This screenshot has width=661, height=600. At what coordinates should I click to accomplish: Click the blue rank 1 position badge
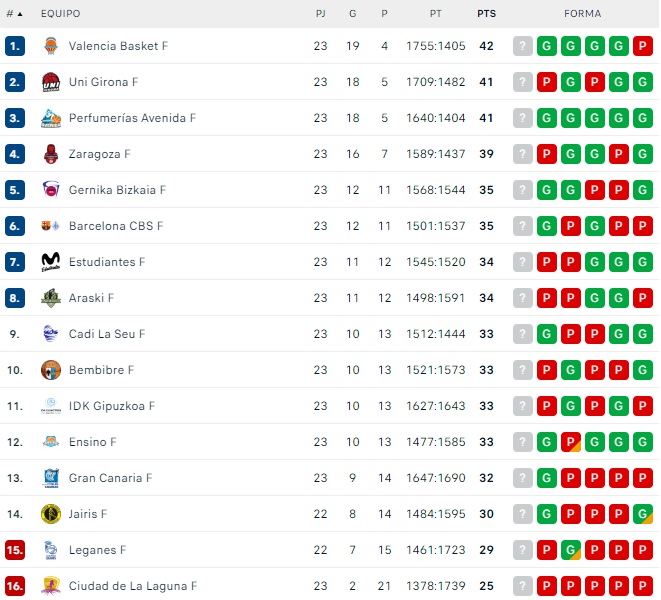click(x=14, y=46)
